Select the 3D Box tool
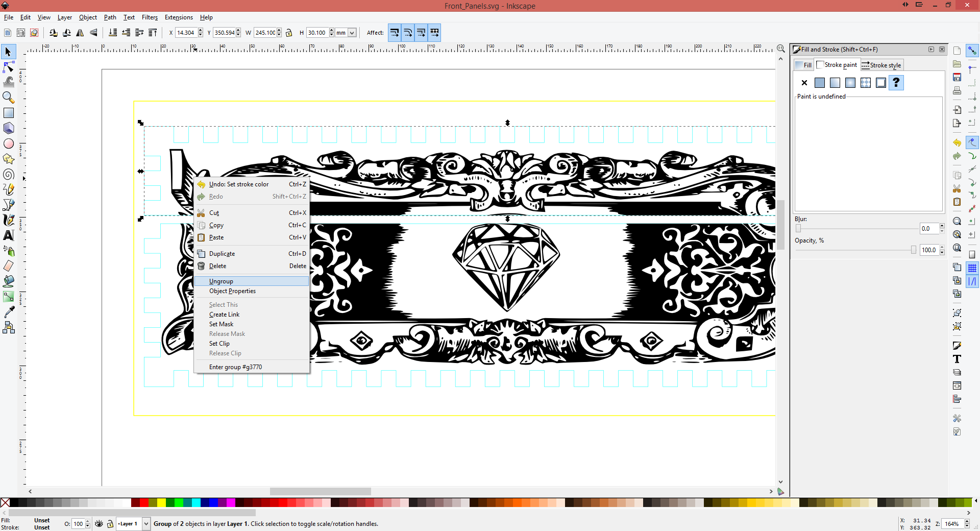The image size is (980, 531). click(8, 128)
